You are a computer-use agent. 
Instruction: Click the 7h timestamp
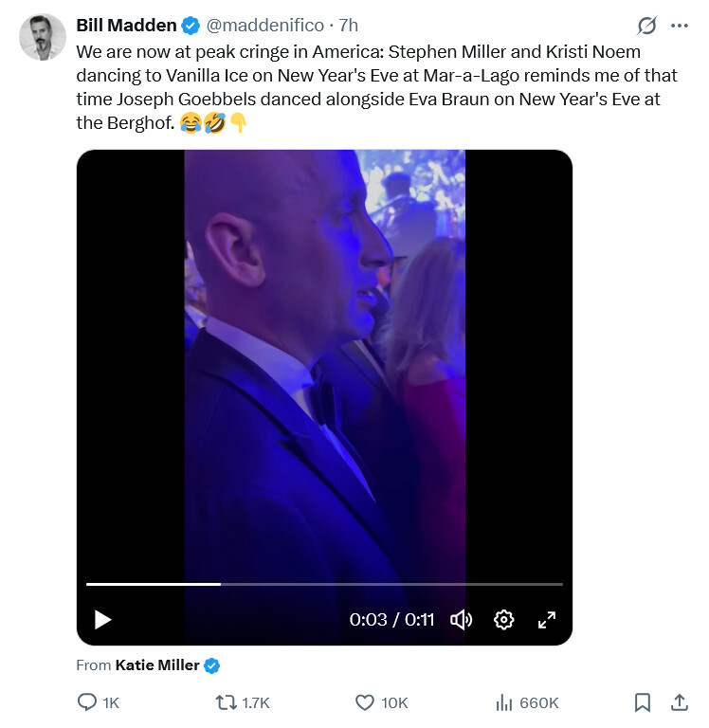[x=348, y=26]
